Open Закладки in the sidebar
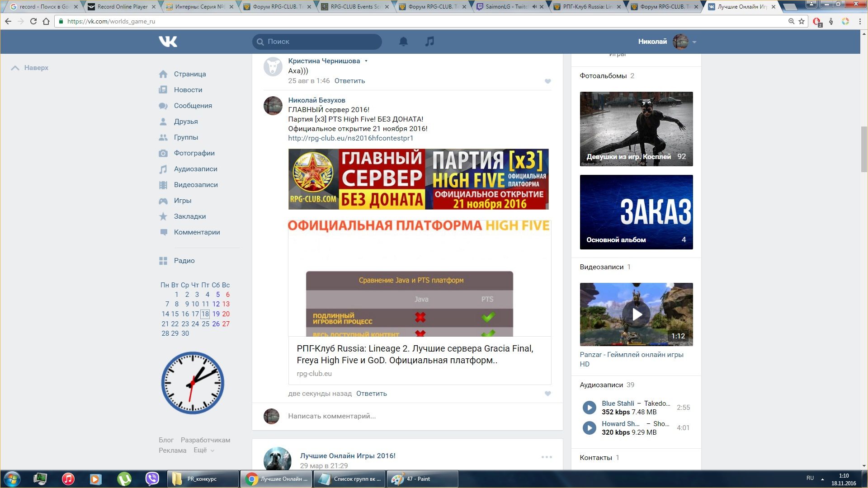The width and height of the screenshot is (868, 488). pos(189,216)
